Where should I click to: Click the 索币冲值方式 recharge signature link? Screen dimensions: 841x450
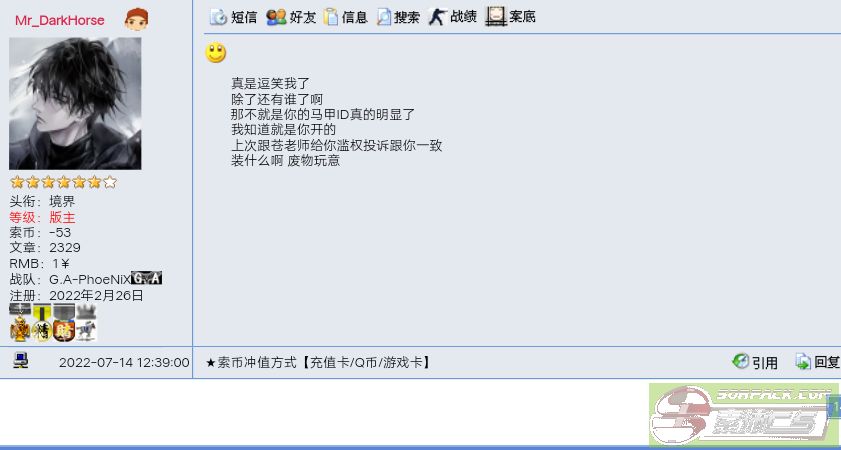[319, 363]
